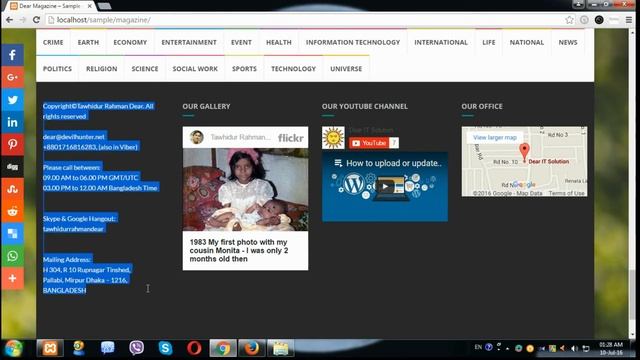Image resolution: width=640 pixels, height=360 pixels.
Task: Open more sharing options plus icon
Action: [x=12, y=278]
